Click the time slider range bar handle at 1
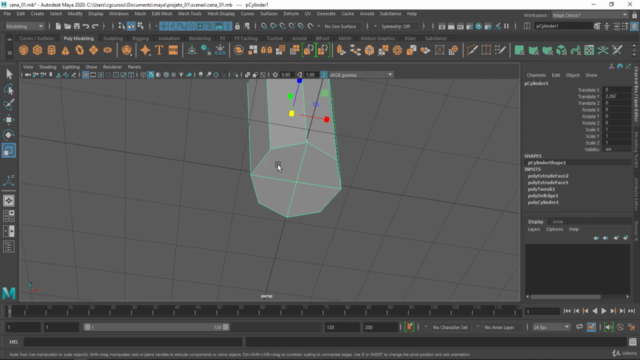 tap(87, 327)
